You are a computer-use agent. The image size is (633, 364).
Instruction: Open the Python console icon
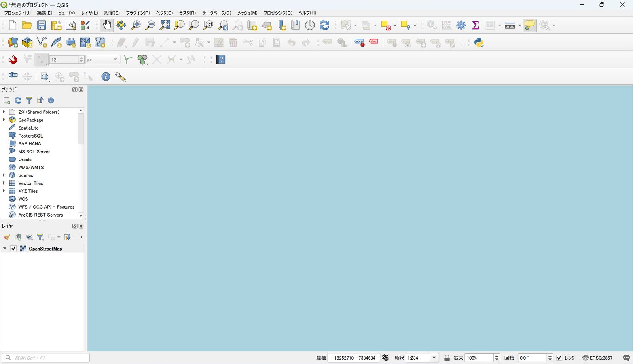[479, 42]
